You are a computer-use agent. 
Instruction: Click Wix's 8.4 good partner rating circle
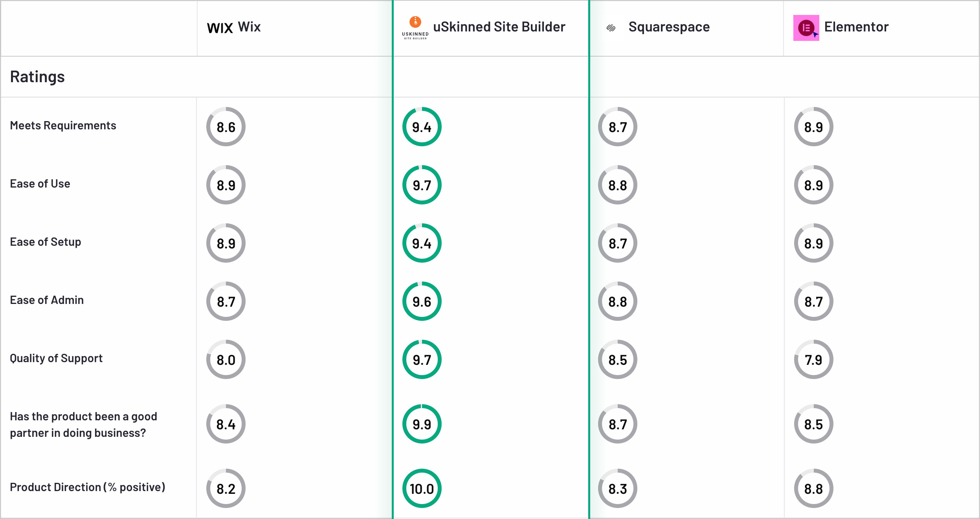click(x=226, y=424)
